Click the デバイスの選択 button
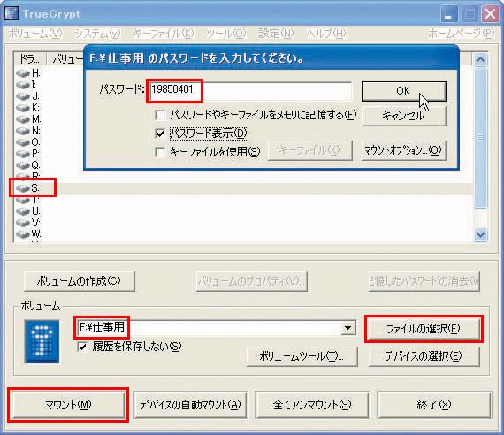The height and width of the screenshot is (435, 504). coord(424,356)
